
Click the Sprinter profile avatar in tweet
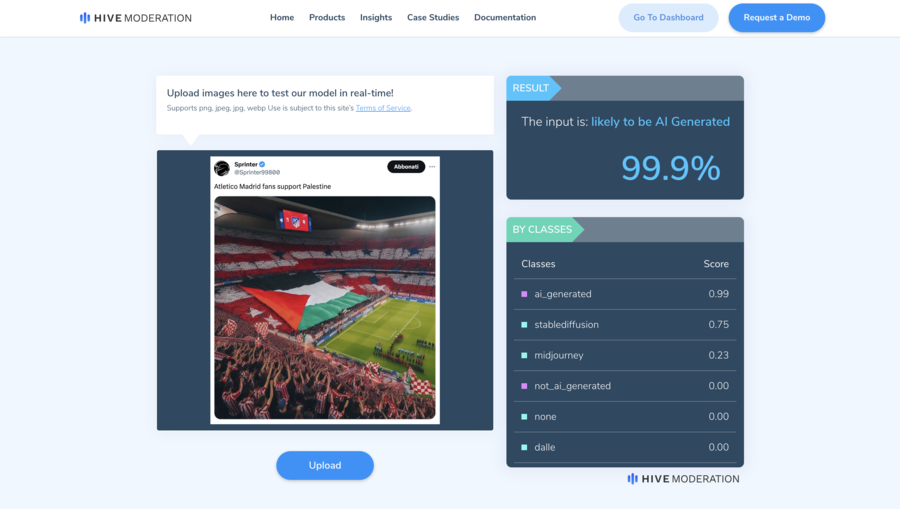(222, 168)
